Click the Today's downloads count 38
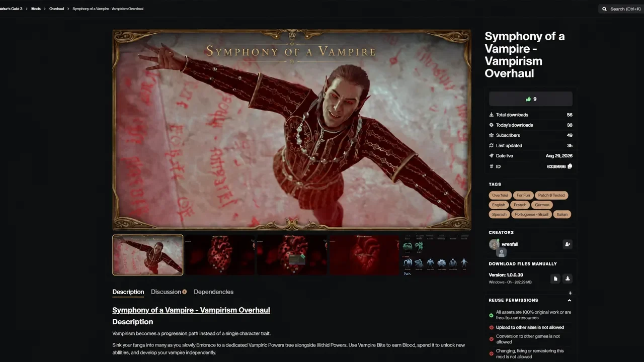644x362 pixels. (570, 125)
